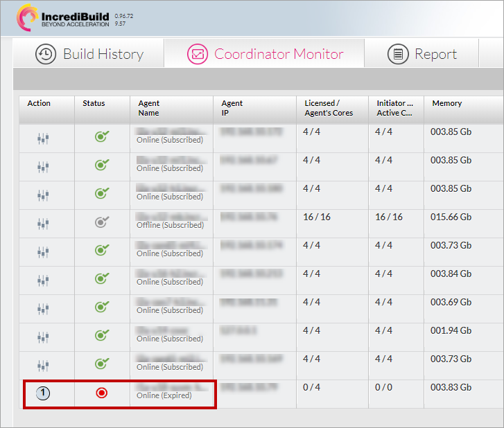Click the agent IP cell in the 003.84 Gb row
Viewport: 504px width, 428px height.
pyautogui.click(x=254, y=280)
